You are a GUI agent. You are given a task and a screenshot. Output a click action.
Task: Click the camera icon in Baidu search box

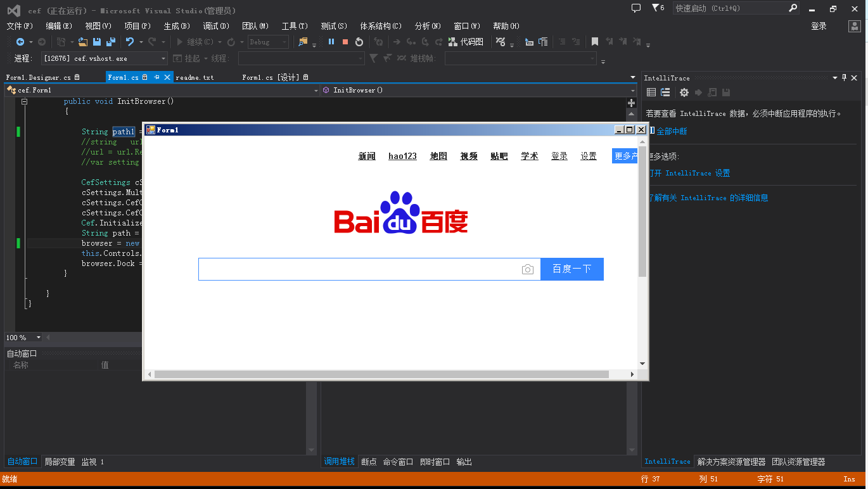pos(528,269)
